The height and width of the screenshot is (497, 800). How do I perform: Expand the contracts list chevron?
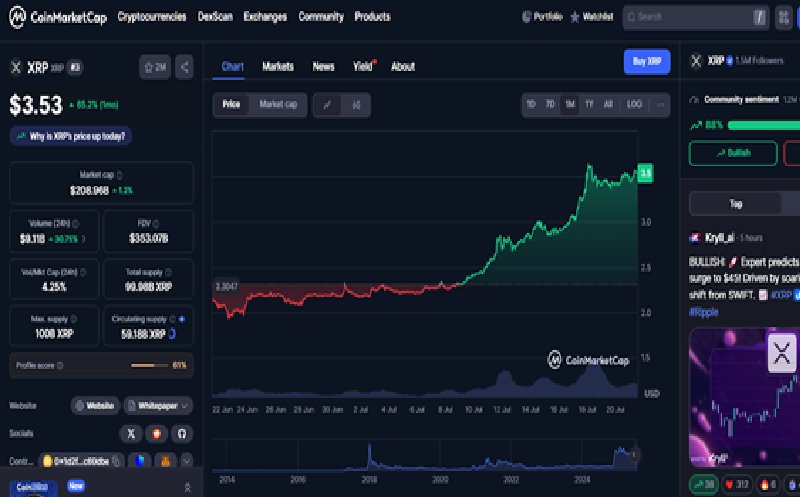point(186,461)
